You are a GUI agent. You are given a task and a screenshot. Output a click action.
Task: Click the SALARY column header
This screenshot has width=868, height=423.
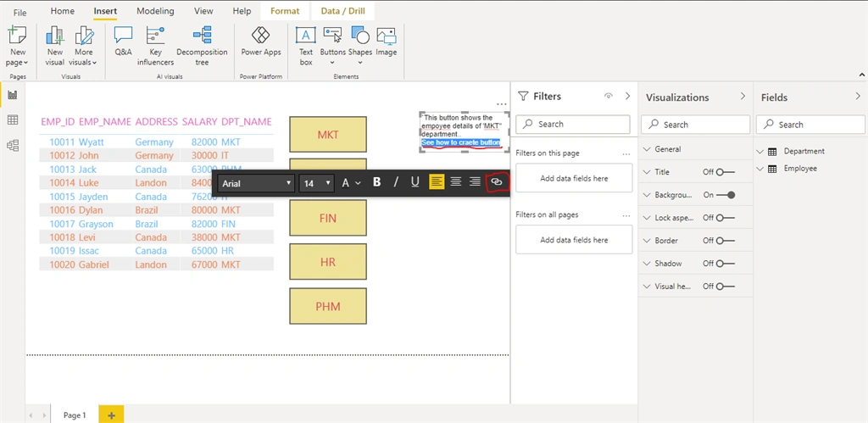pos(199,122)
